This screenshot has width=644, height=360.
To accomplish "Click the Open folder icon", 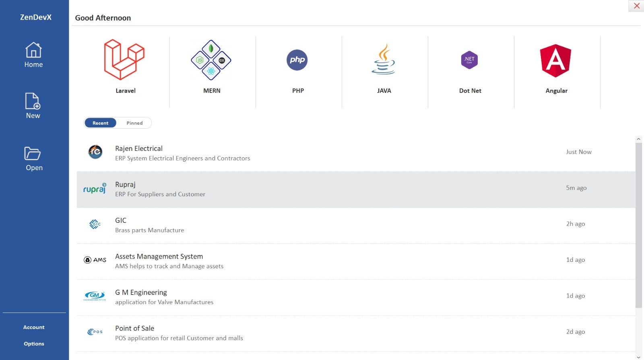I will point(33,154).
